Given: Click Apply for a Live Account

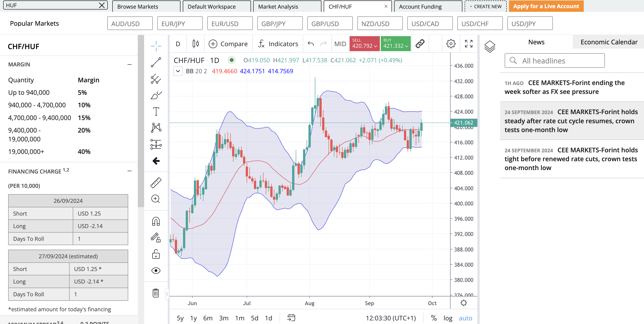Looking at the screenshot, I should click(x=546, y=6).
